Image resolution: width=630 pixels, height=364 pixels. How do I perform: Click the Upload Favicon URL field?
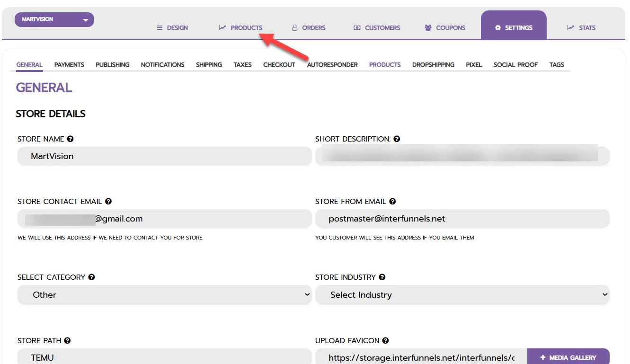click(421, 356)
